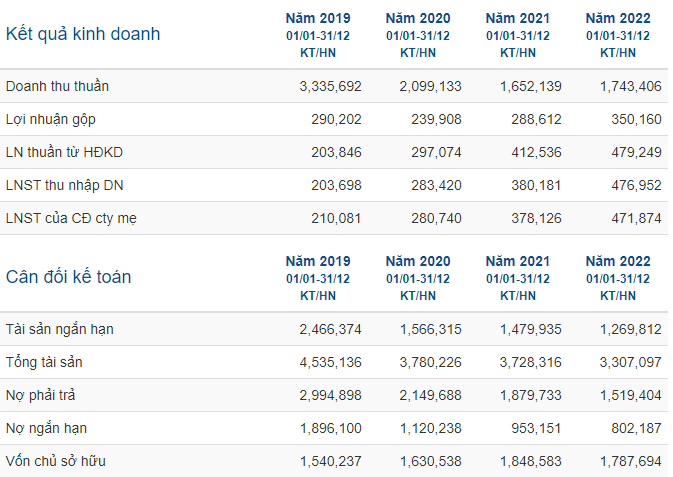Screen dimensions: 673x477
Task: Click the Vốn chủ sở hữu row label
Action: 55,462
